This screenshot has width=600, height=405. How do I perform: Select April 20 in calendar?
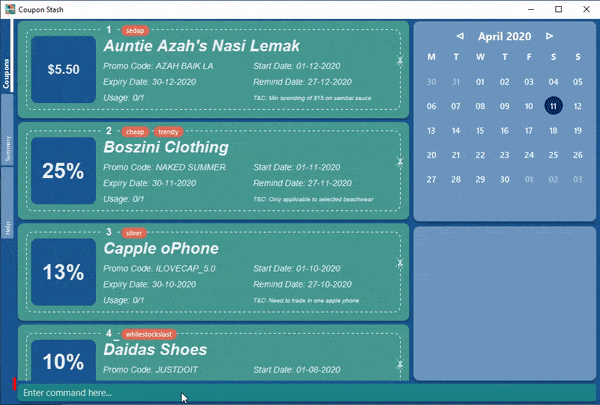click(431, 155)
